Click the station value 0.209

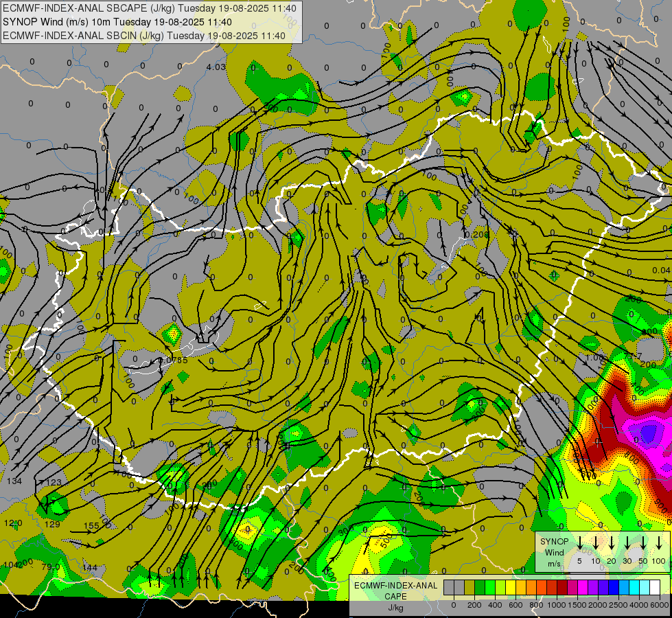(476, 235)
